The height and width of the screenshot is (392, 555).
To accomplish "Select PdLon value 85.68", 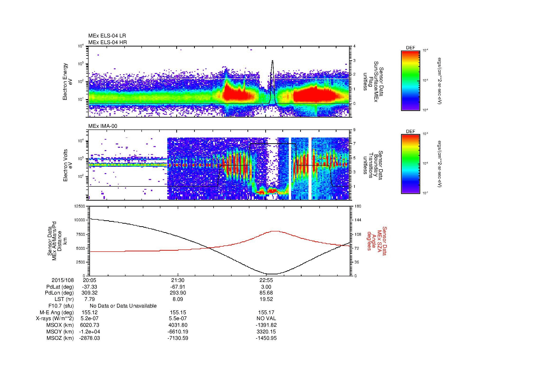I will [x=266, y=293].
